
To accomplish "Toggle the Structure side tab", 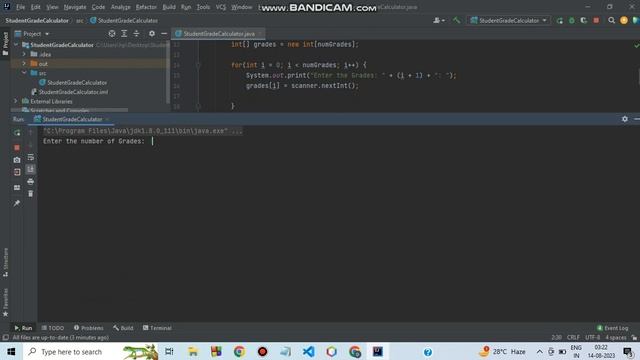I will coord(5,262).
